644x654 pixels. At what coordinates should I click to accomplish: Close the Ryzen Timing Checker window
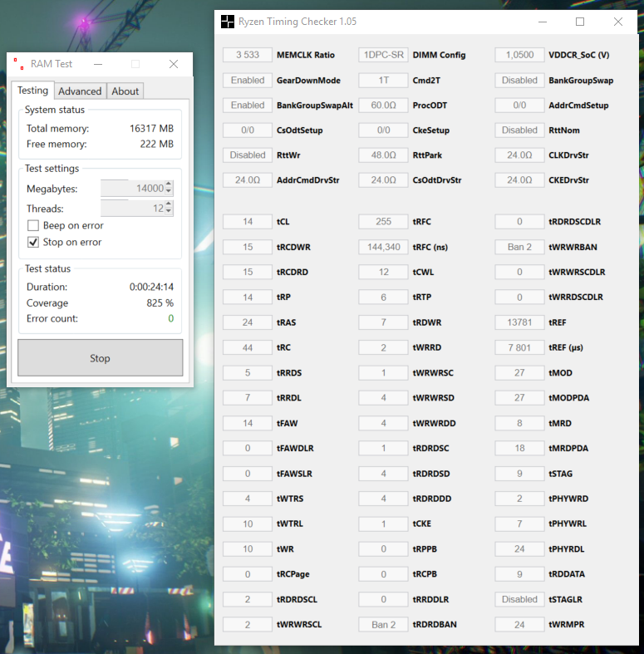[618, 22]
